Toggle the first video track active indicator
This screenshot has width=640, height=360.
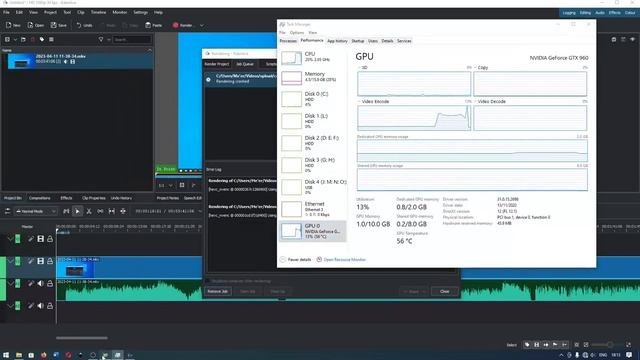click(x=18, y=239)
